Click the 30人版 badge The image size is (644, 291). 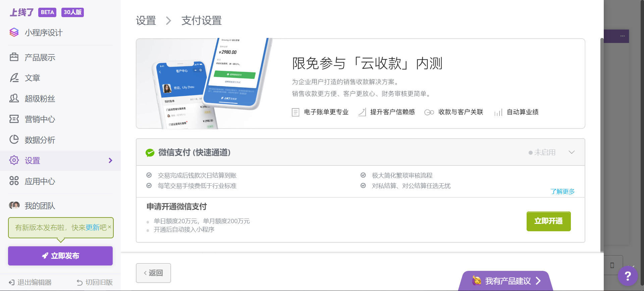point(72,12)
